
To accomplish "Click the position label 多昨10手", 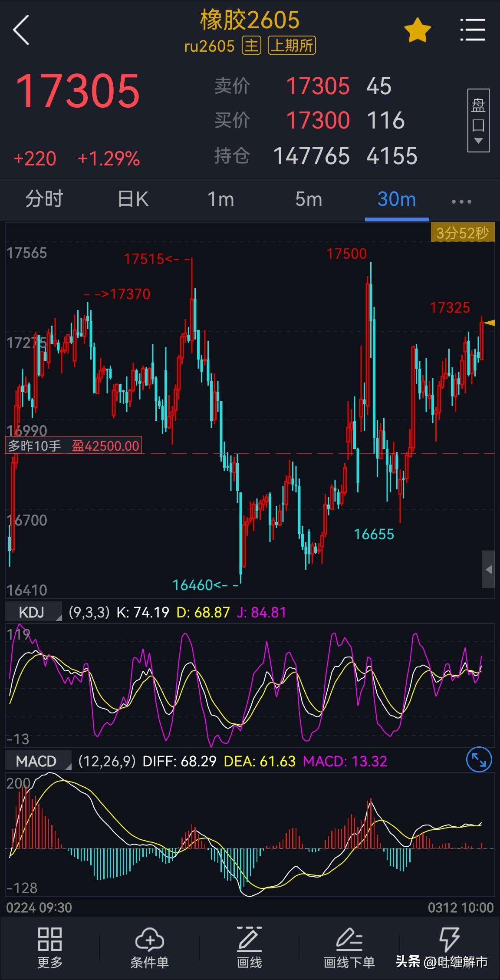I will point(35,446).
